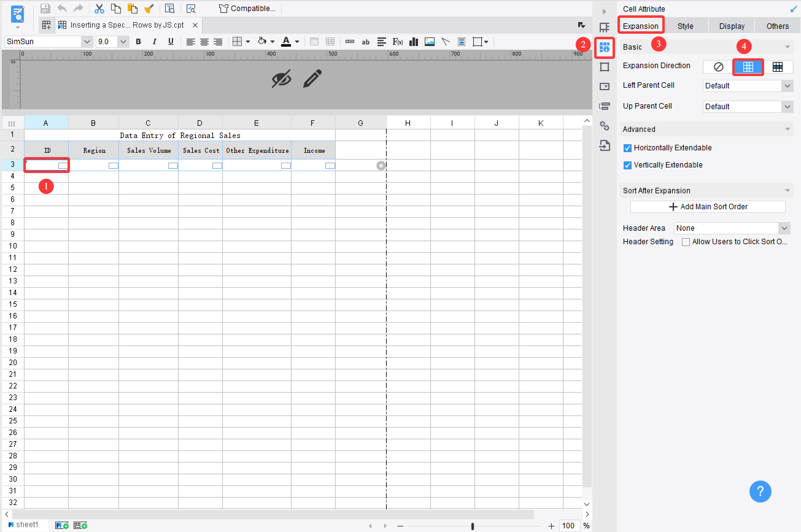Viewport: 801px width, 532px height.
Task: Uncheck Horizontally Extendable
Action: coord(627,148)
